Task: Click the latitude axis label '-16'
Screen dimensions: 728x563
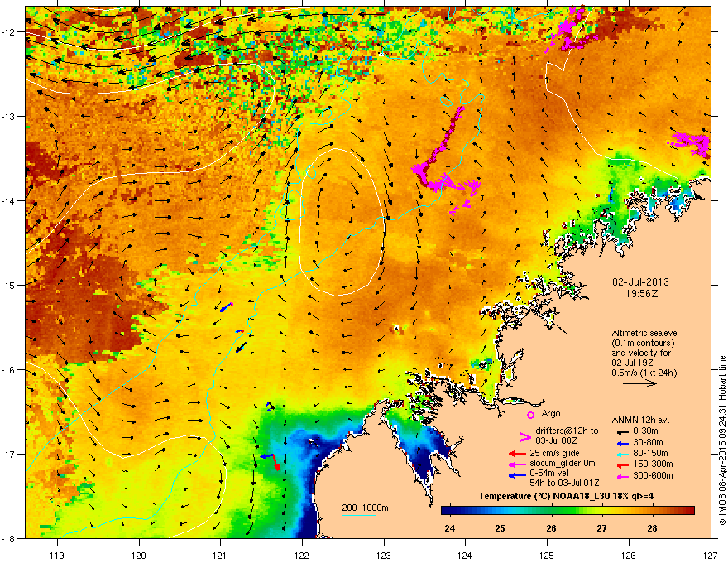Action: pos(9,370)
